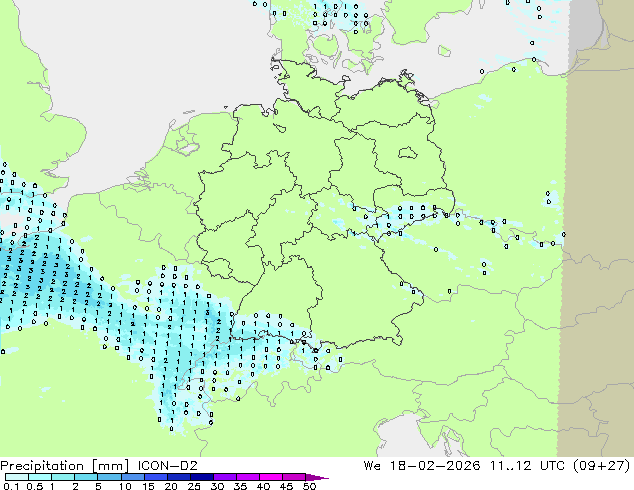The width and height of the screenshot is (634, 490).
Task: Click the 'We 18-02-2026' date text
Action: (422, 466)
